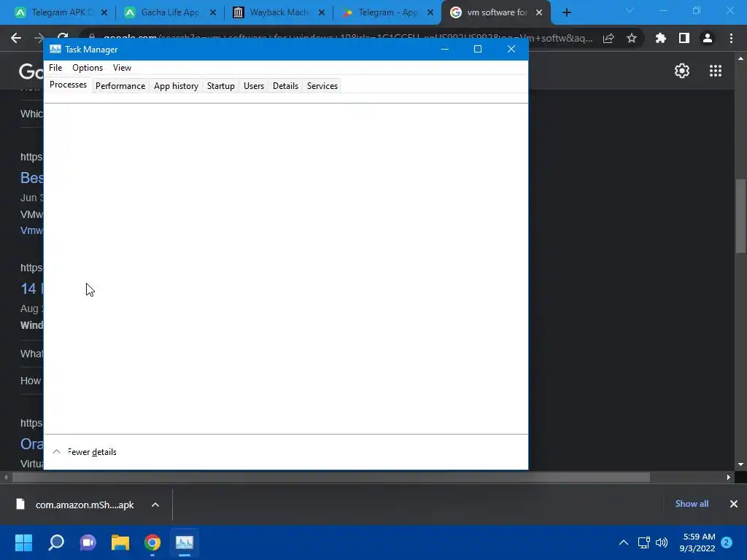Screen dimensions: 747x560
Task: Open Google search settings gear
Action: [x=682, y=71]
